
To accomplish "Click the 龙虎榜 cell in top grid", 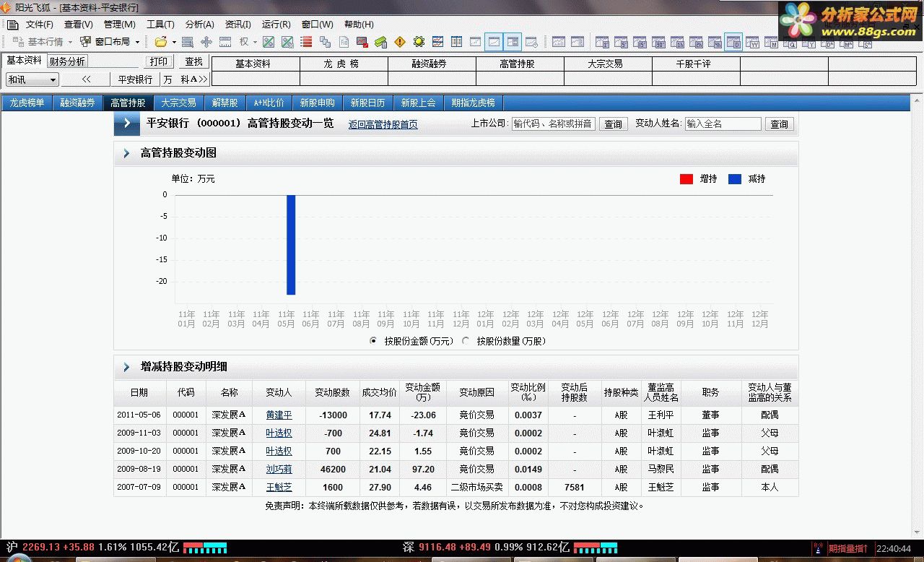I will [344, 64].
